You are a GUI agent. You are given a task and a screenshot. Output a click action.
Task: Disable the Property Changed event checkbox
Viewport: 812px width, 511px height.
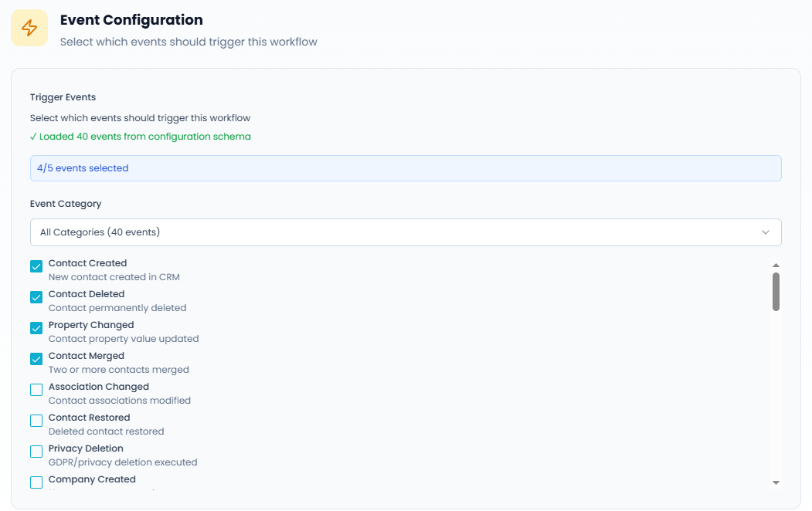(36, 328)
